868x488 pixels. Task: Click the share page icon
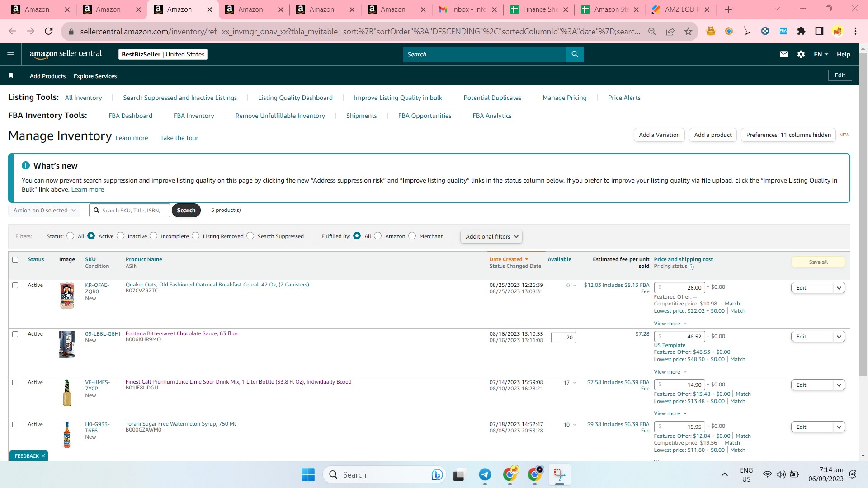pos(670,31)
